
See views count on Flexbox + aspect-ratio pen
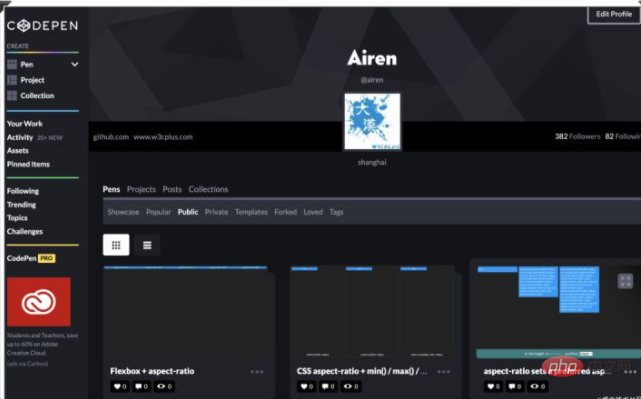click(164, 386)
